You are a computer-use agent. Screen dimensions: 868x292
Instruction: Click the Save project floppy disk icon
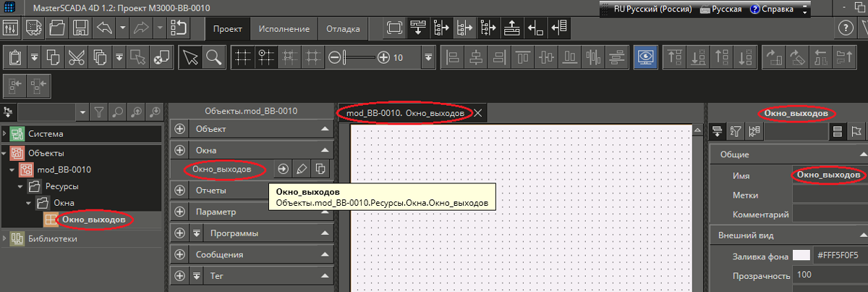(81, 28)
